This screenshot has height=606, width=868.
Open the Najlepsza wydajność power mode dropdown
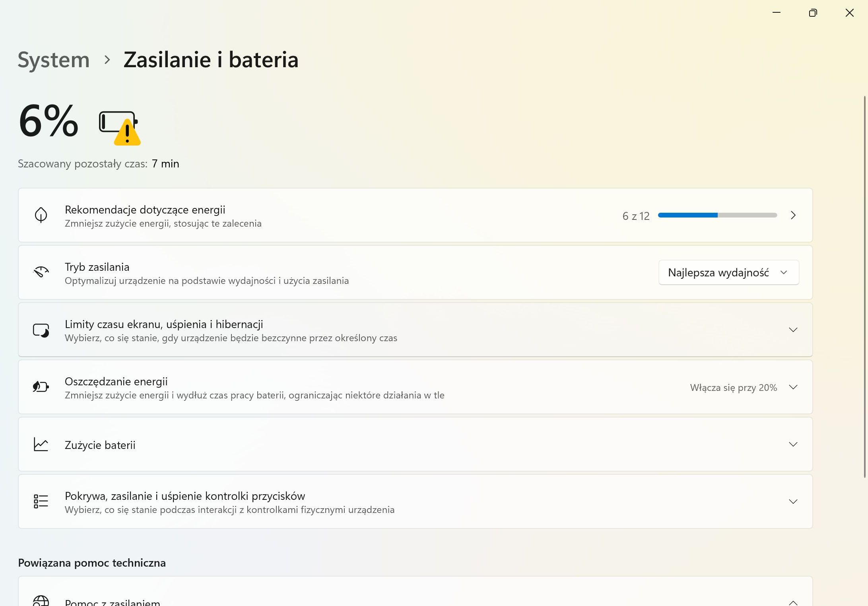[728, 273]
